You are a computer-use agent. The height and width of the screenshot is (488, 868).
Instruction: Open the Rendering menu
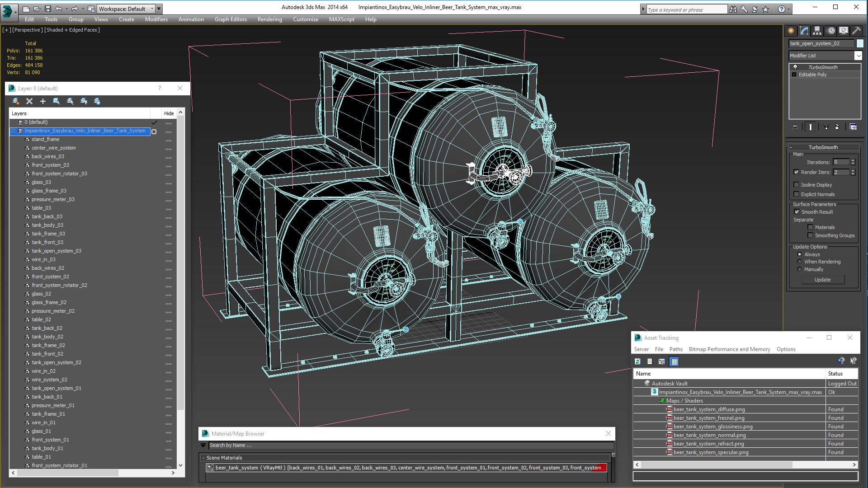pyautogui.click(x=269, y=19)
